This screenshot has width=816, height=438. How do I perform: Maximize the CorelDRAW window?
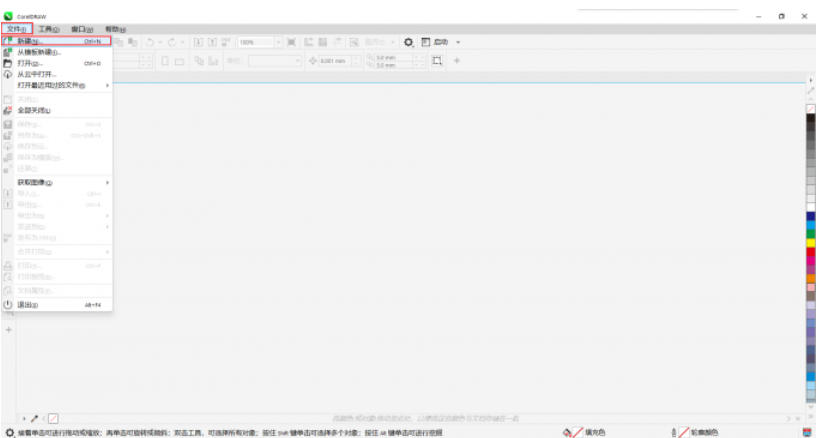point(781,16)
